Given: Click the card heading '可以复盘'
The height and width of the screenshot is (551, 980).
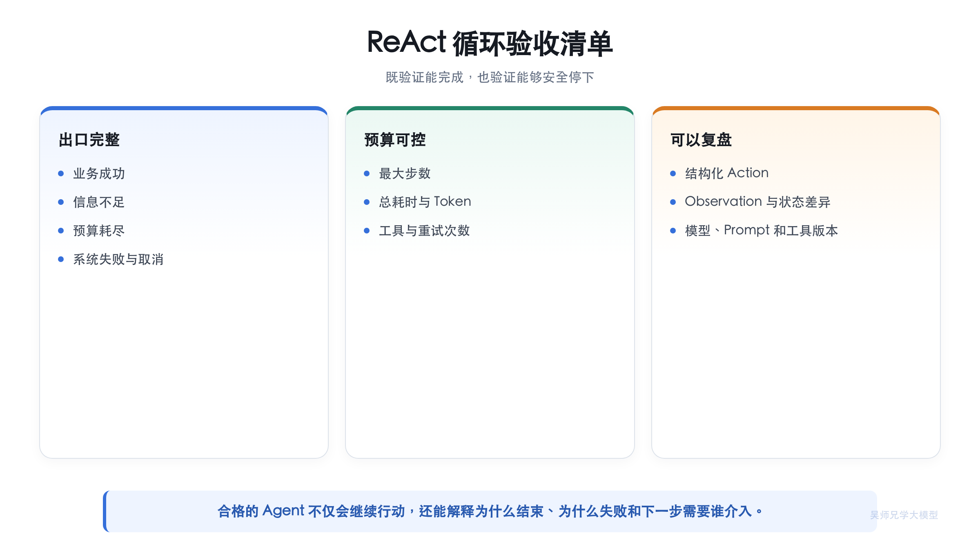Looking at the screenshot, I should click(x=701, y=140).
